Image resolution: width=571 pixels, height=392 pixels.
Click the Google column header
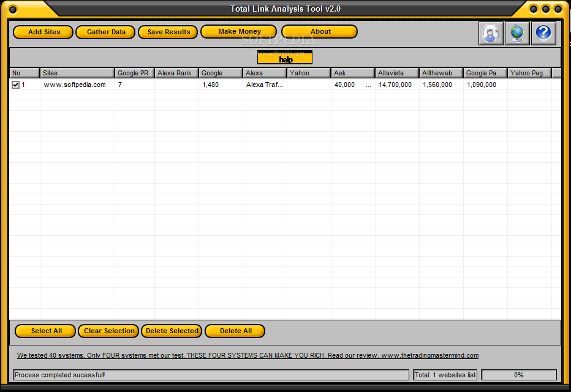tap(221, 73)
